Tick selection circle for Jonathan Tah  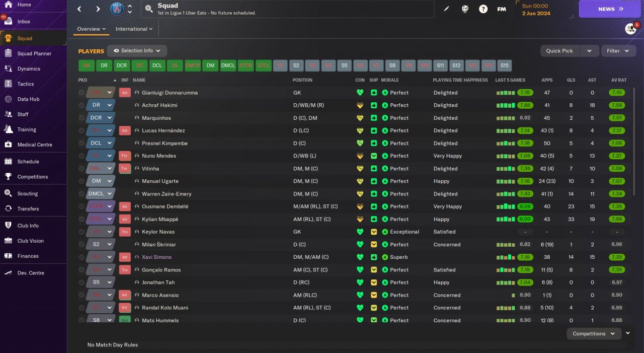[82, 282]
